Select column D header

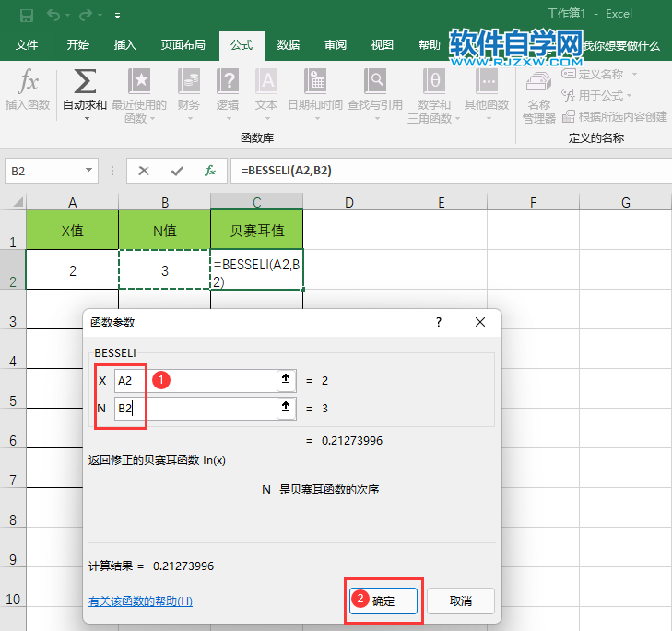(x=348, y=202)
